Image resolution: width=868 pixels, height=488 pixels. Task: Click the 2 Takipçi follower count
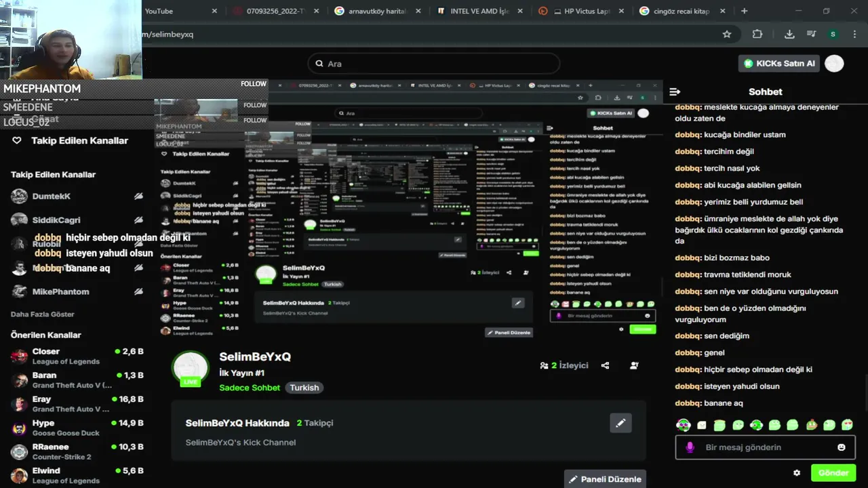315,423
